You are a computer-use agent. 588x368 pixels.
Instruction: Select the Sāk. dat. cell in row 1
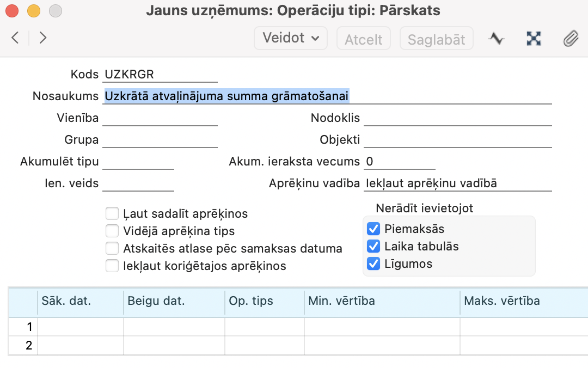80,327
